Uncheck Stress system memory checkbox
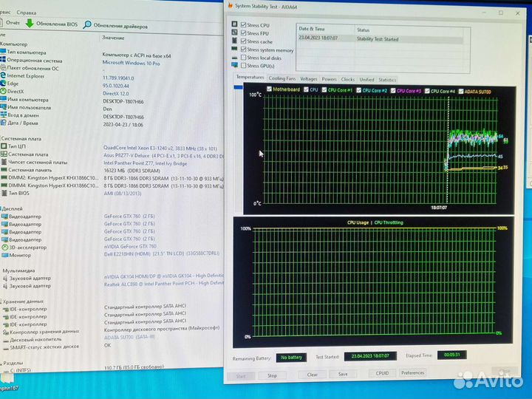The width and height of the screenshot is (532, 399). click(x=244, y=50)
